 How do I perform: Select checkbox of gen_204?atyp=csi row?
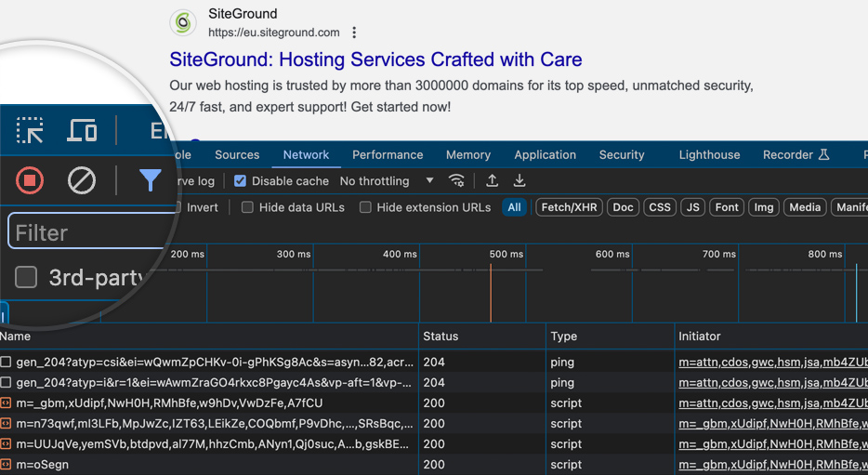6,363
